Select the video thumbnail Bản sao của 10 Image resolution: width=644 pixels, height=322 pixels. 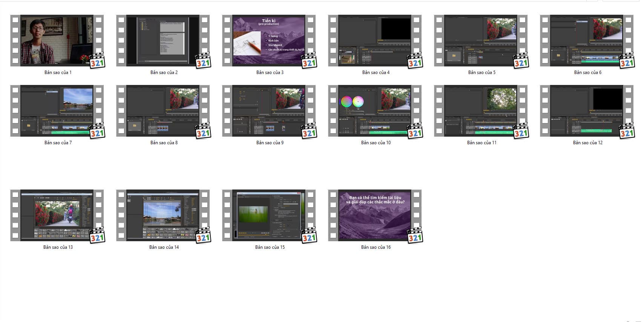pyautogui.click(x=375, y=111)
